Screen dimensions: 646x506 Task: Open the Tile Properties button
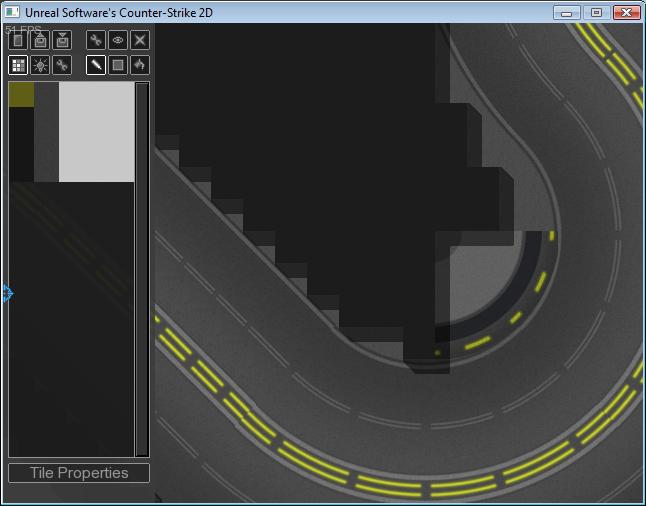(x=79, y=473)
